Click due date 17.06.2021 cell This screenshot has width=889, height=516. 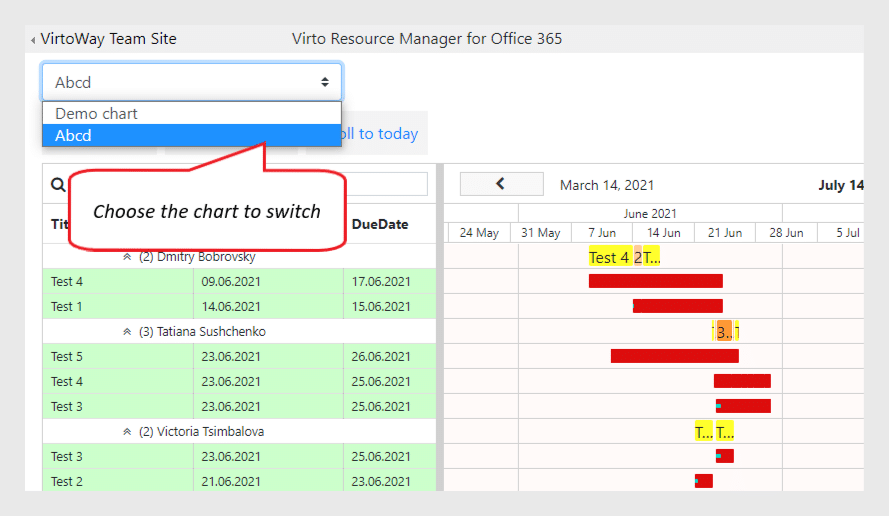[390, 281]
